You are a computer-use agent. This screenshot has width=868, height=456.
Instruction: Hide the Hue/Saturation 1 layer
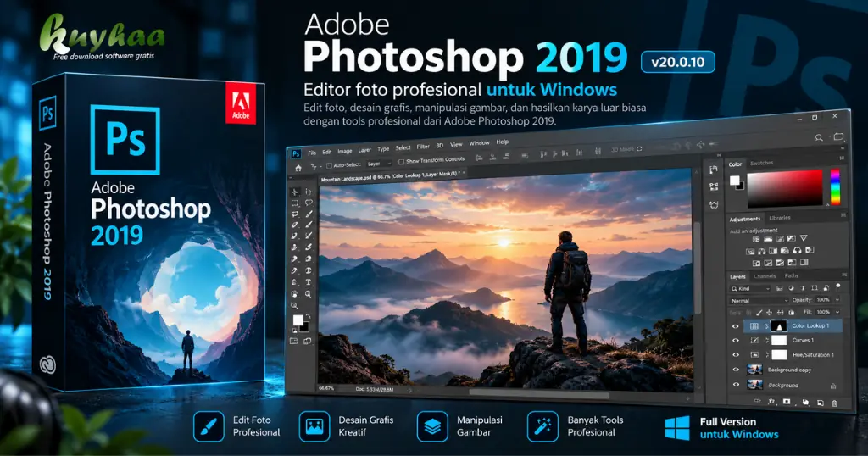(736, 355)
